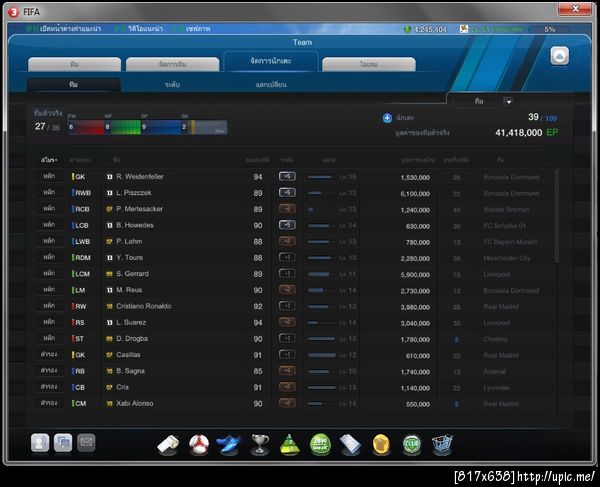Open the team filter dropdown arrow
The width and height of the screenshot is (600, 487).
coord(508,102)
